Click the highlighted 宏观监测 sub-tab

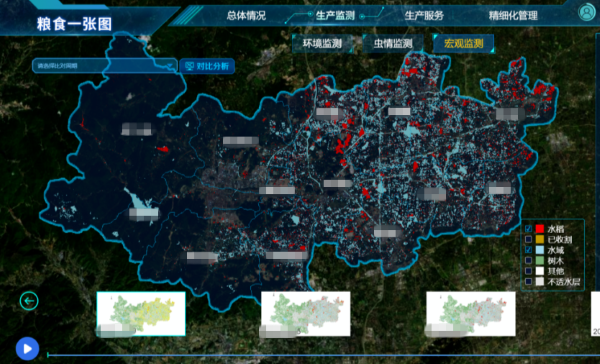point(463,43)
